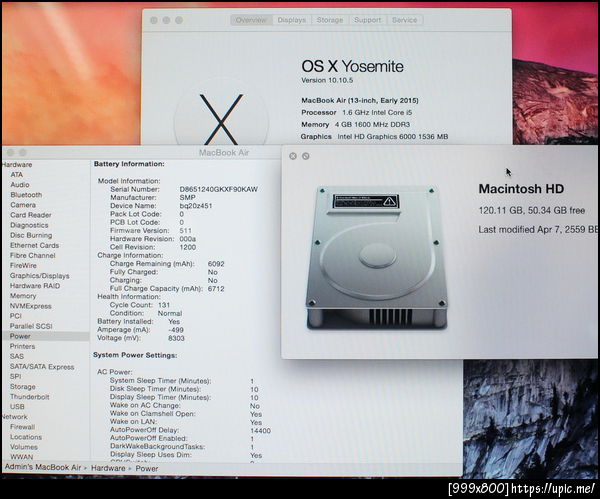Click the Version 10.10.5 text

[327, 80]
